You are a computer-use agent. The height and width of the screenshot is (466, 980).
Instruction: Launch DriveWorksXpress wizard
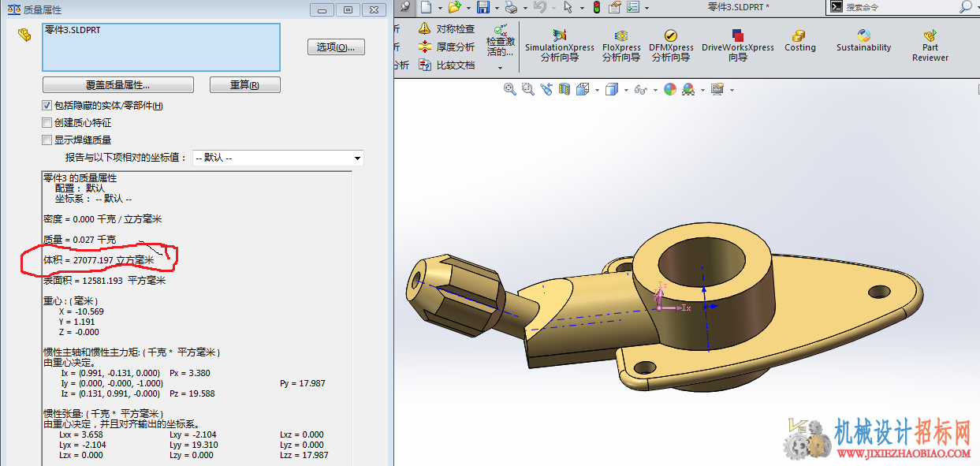click(738, 46)
